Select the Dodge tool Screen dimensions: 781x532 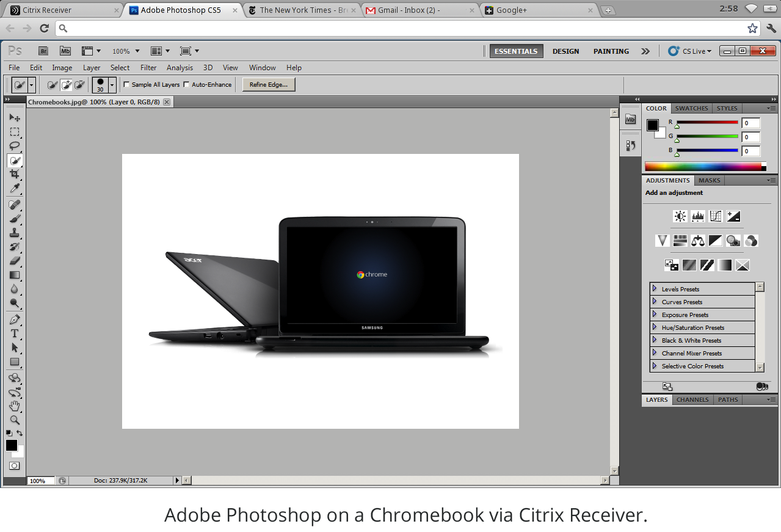pos(15,303)
